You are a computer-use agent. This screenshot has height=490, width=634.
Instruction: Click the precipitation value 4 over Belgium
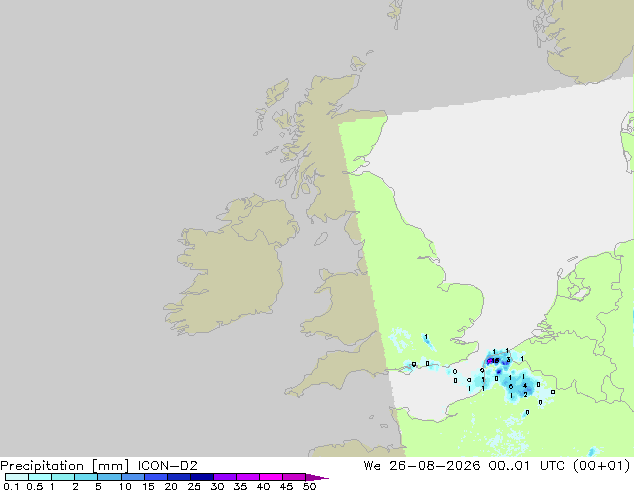(x=525, y=386)
